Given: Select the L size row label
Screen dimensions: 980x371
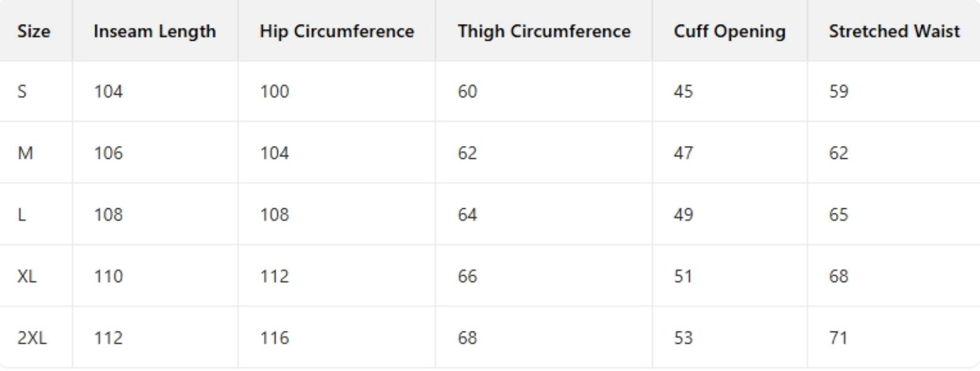Looking at the screenshot, I should tap(22, 215).
